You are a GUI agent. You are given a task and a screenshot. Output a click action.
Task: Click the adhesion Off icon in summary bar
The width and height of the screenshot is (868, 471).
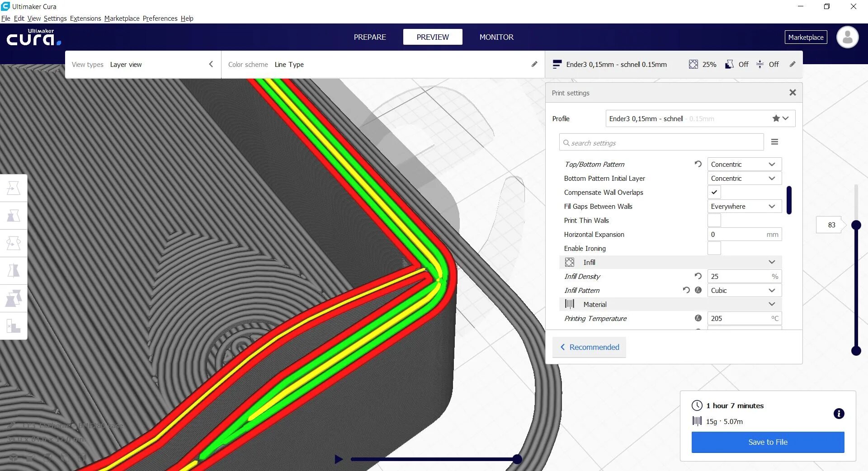[x=760, y=64]
